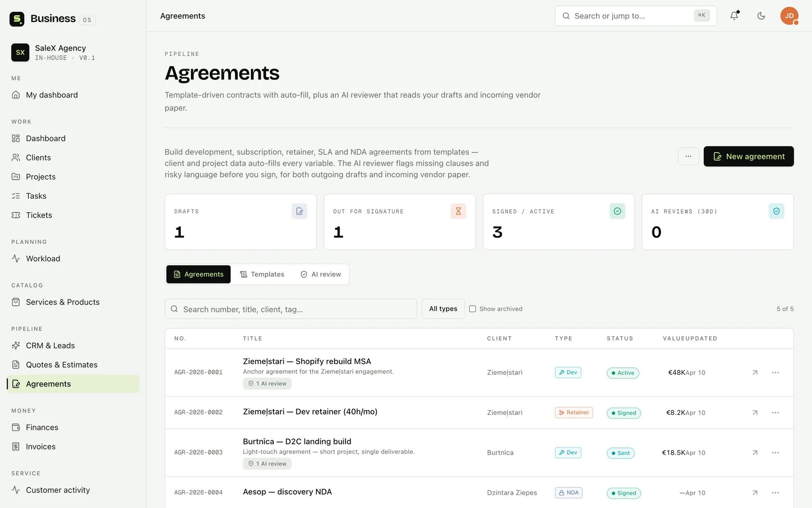Viewport: 812px width, 508px height.
Task: Click the Out for signature hourglass icon
Action: [x=458, y=211]
